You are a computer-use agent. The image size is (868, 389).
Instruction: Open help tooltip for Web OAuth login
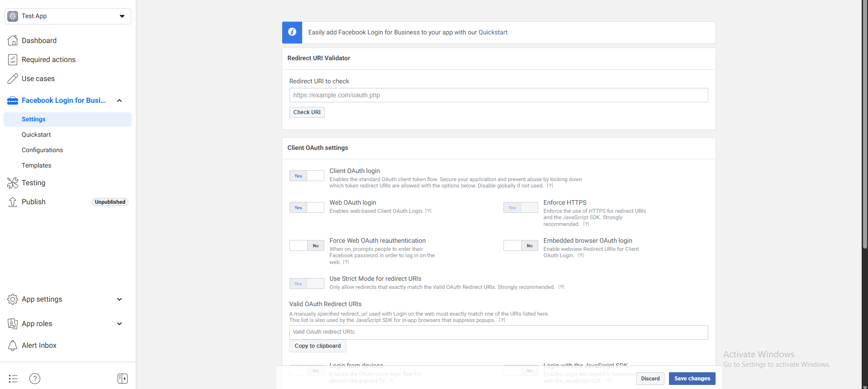428,211
